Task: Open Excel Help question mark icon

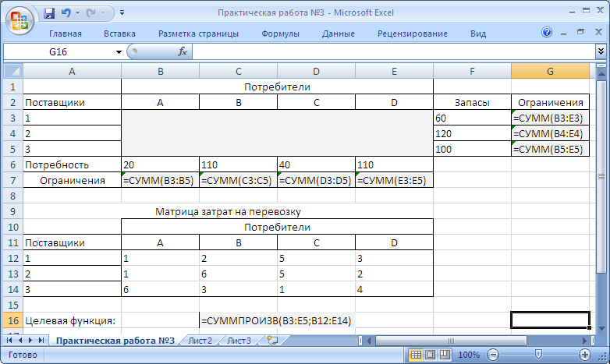Action: tap(547, 32)
